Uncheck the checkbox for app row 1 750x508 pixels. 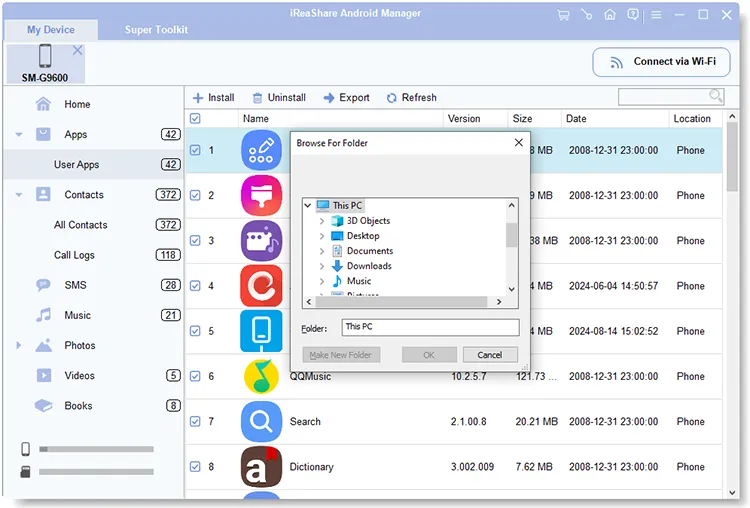click(x=195, y=150)
